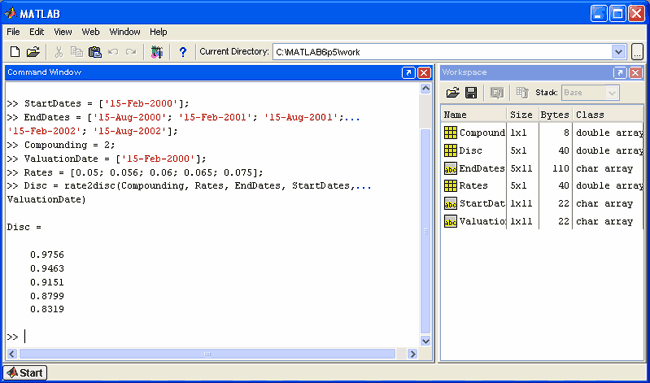Click the MATLAB Start button

click(25, 373)
